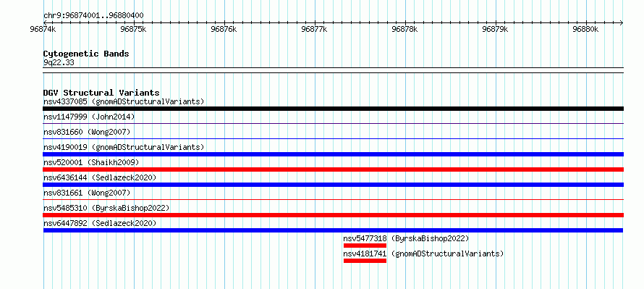The width and height of the screenshot is (644, 289).
Task: Click (ByrskaBishop2022) text beside nsv5477318
Action: [430, 238]
